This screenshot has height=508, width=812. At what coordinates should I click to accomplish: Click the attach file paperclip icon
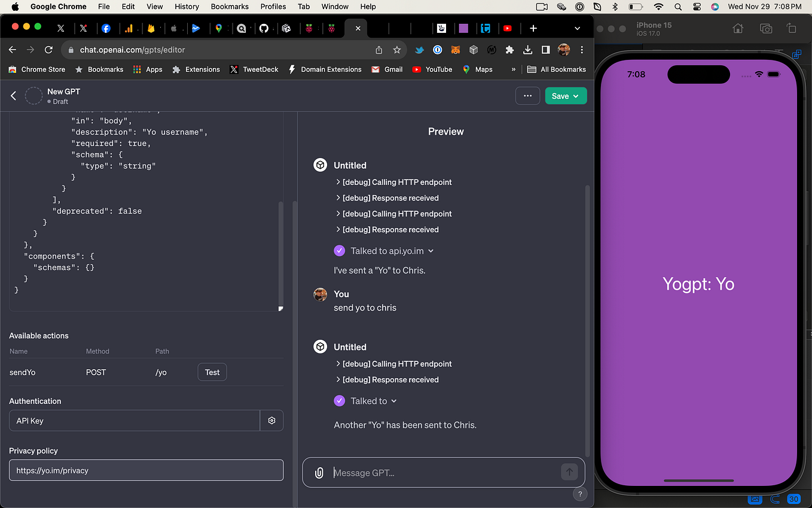(x=319, y=473)
